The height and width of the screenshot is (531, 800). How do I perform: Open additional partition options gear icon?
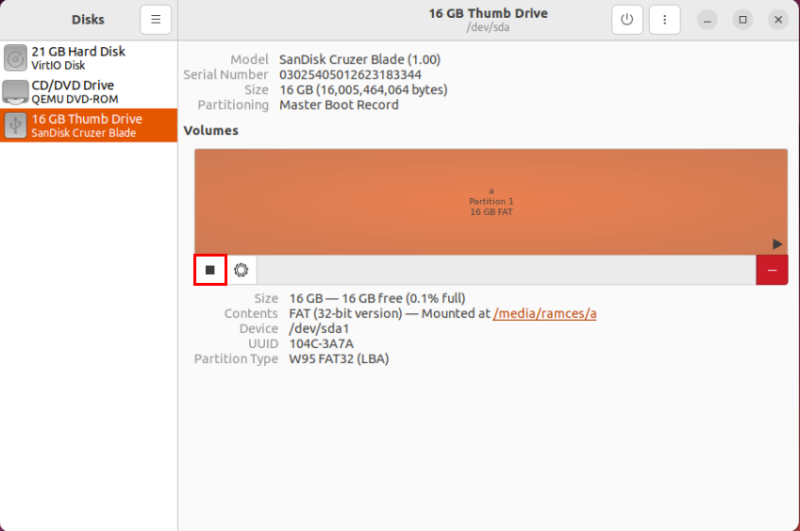coord(241,270)
